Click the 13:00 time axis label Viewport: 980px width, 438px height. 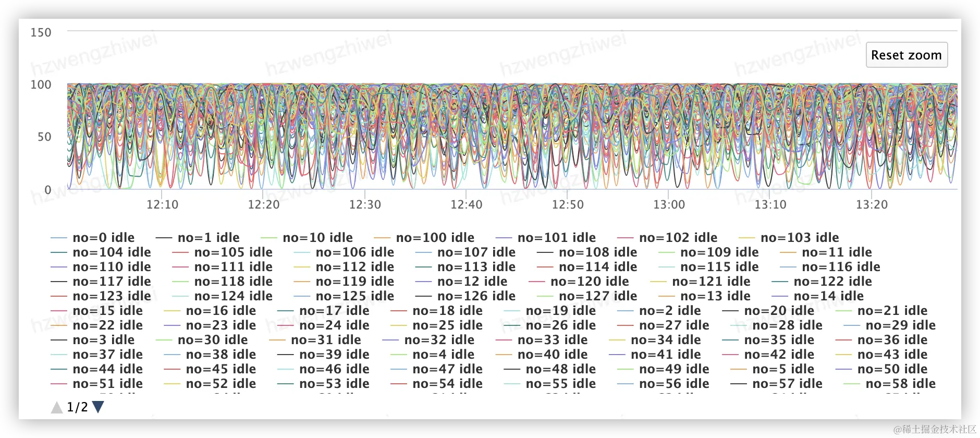click(669, 204)
